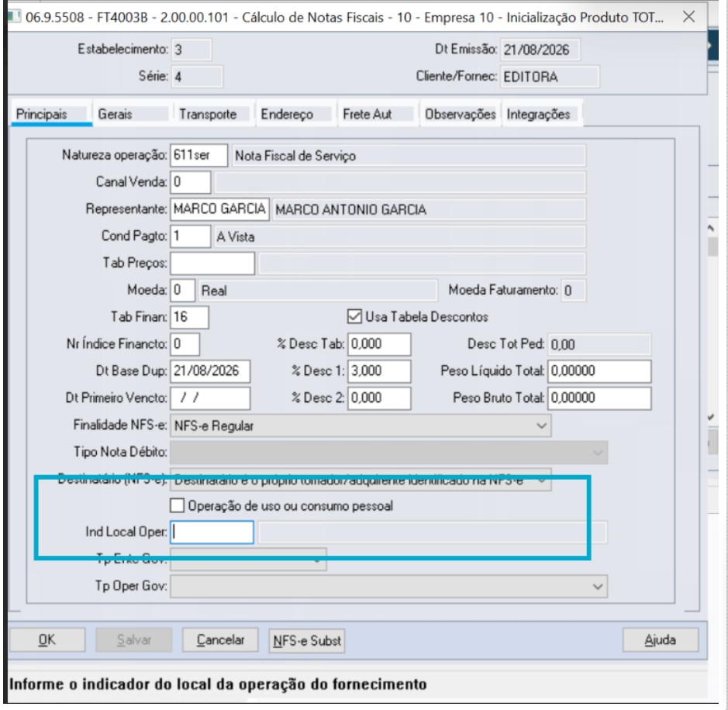Click the Cond Pagto field

(191, 236)
